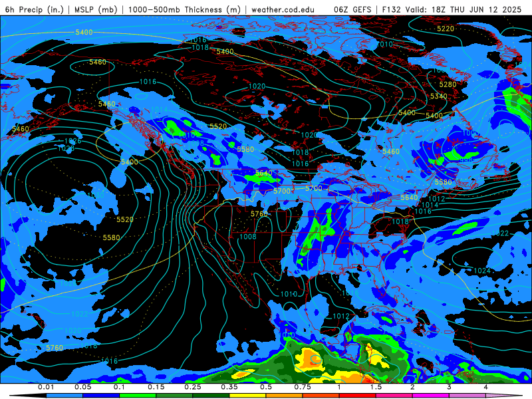Click the '0.35' legend value
532x399 pixels.
tap(229, 387)
